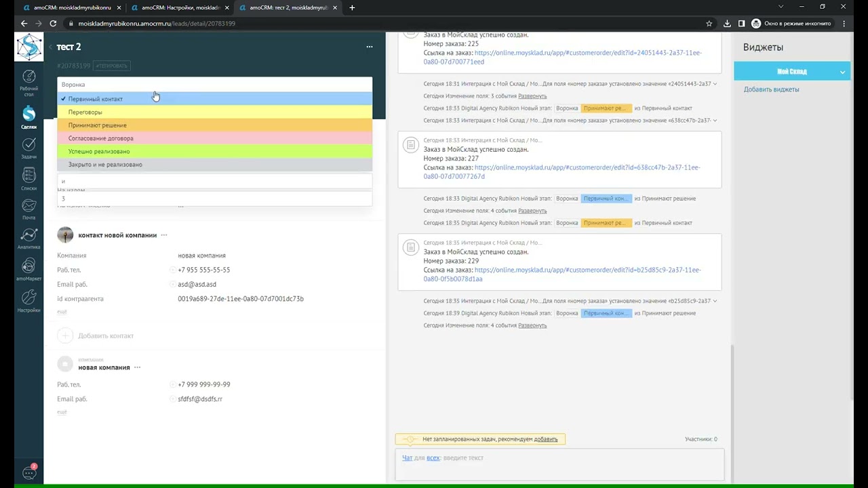Screen dimensions: 868x488
Task: Click the document icon of order 227 note
Action: [x=410, y=145]
